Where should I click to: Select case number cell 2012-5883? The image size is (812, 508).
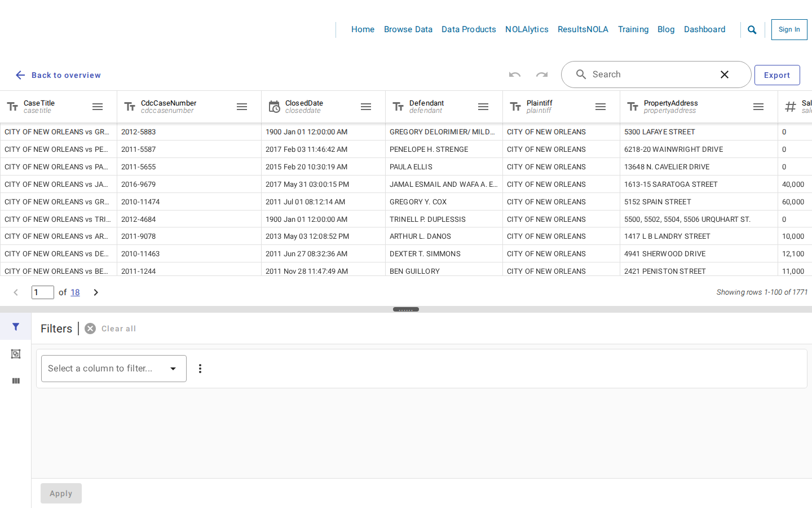189,132
